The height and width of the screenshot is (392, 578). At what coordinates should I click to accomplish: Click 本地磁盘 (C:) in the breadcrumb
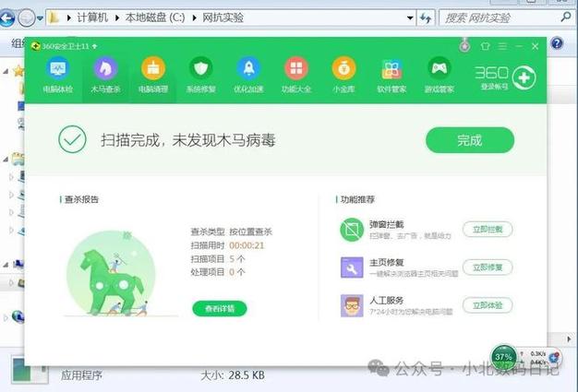click(155, 18)
